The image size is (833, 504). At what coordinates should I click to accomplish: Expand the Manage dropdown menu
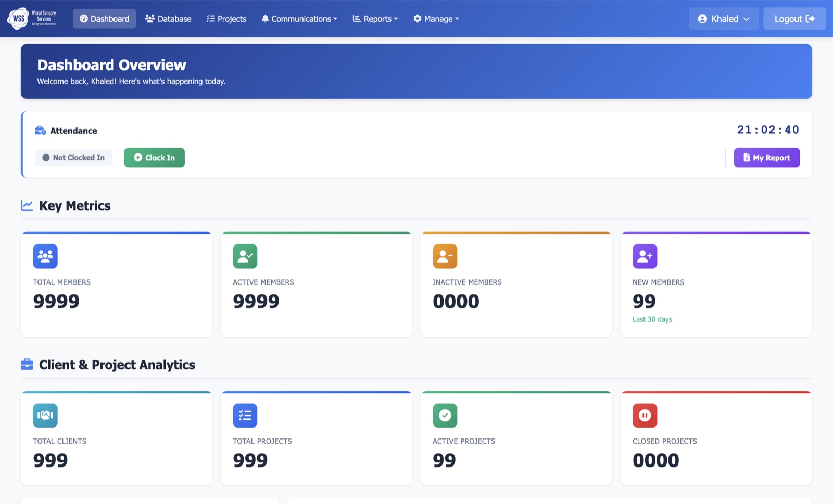pos(436,19)
